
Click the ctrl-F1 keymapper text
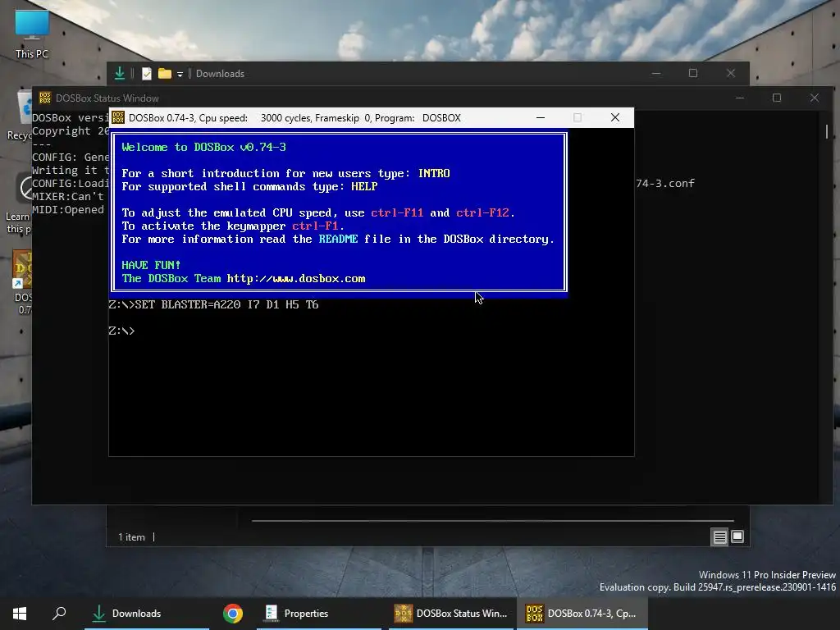point(315,226)
